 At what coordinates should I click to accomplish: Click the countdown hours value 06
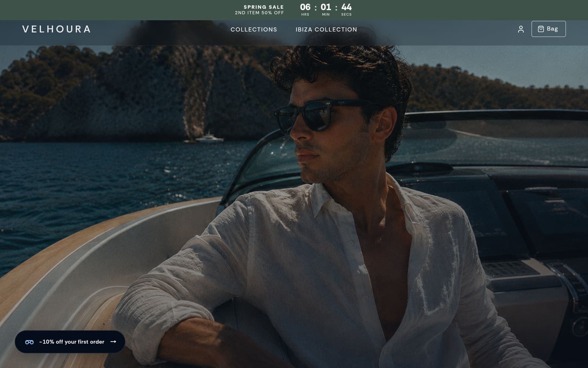click(x=305, y=7)
